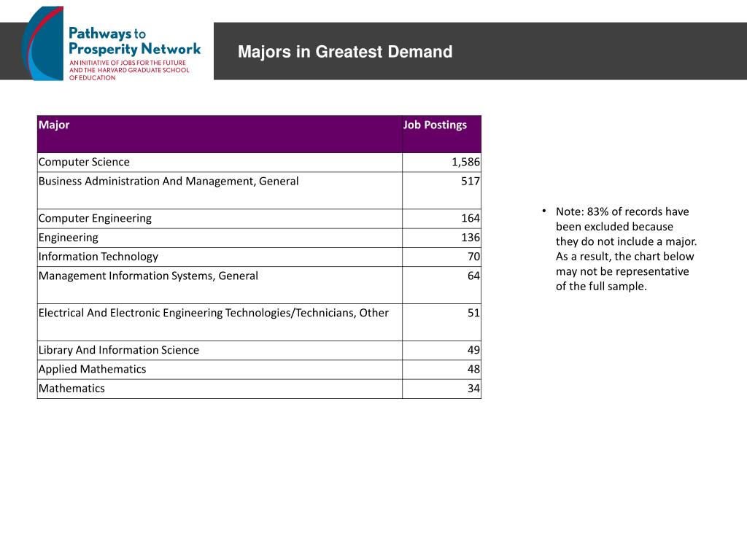The height and width of the screenshot is (560, 747).
Task: Select the value '64'
Action: pos(473,275)
